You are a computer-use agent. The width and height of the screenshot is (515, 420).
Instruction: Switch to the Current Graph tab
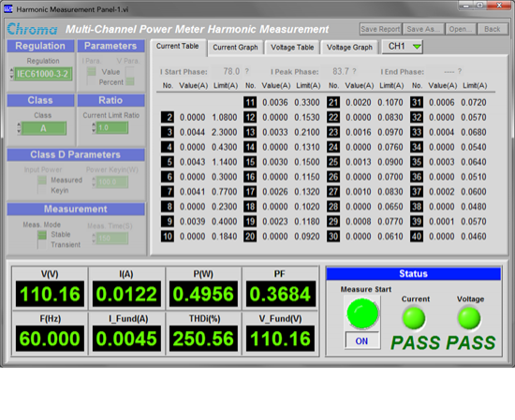click(235, 48)
